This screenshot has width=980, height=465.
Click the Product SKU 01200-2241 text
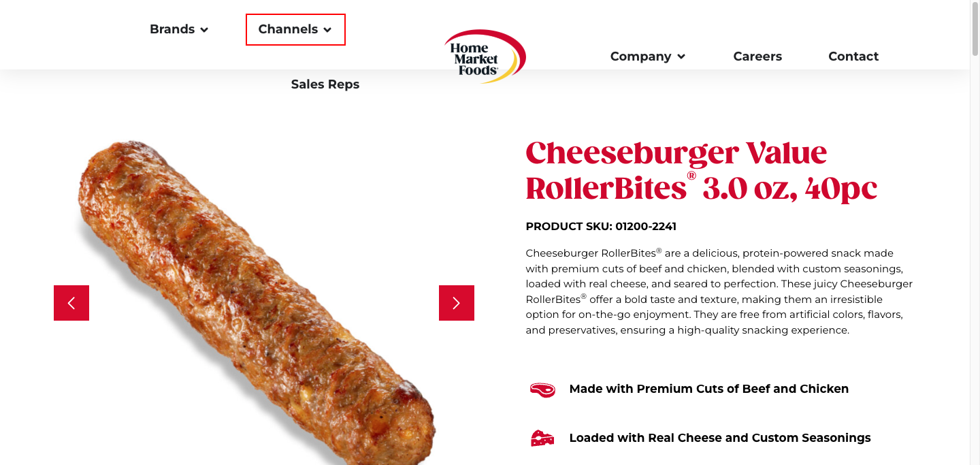coord(601,226)
